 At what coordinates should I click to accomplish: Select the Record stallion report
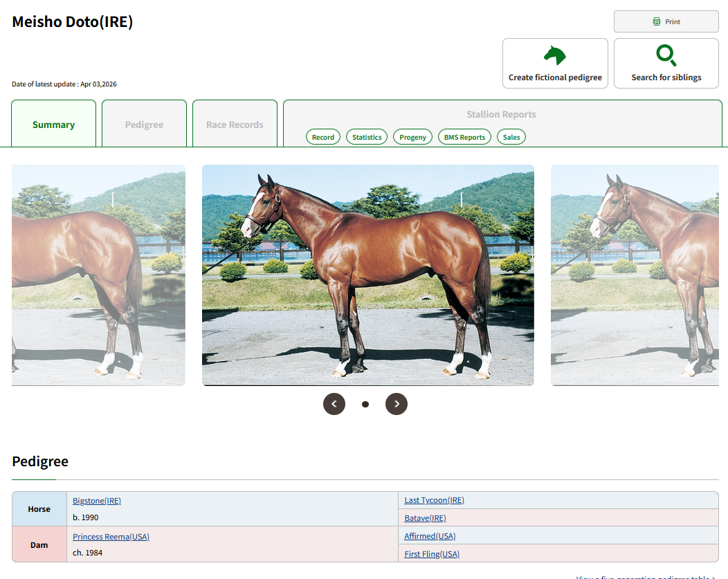coord(323,137)
